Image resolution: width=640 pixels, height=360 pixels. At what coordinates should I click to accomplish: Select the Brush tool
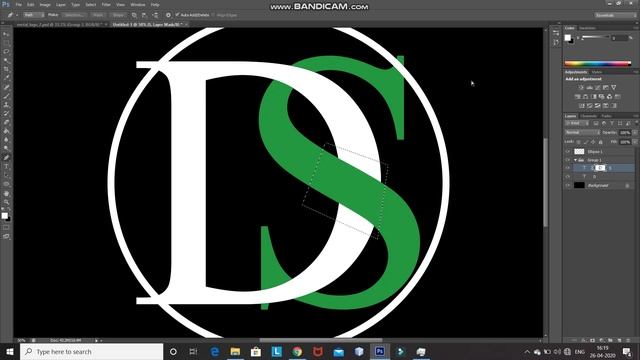[6, 96]
